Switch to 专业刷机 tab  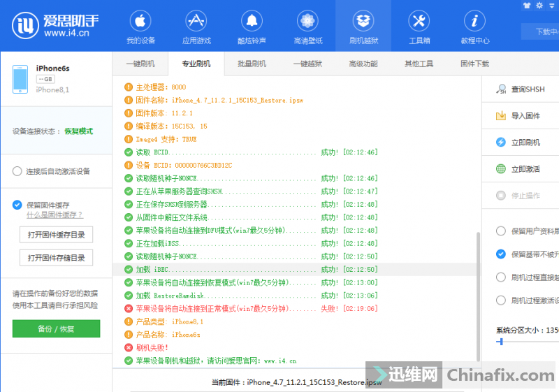[x=196, y=64]
